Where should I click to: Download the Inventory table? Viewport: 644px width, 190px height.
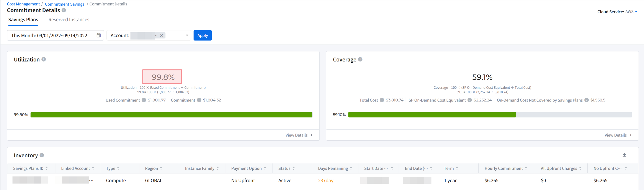pos(624,155)
